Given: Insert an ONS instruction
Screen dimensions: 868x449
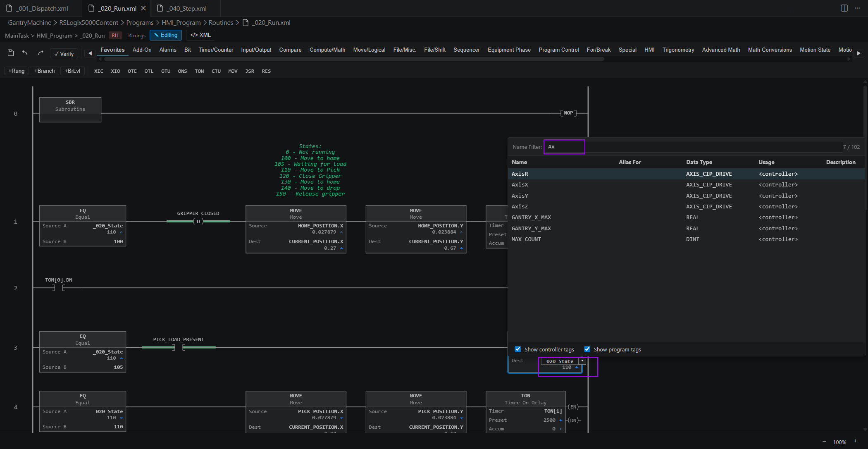Looking at the screenshot, I should [182, 71].
